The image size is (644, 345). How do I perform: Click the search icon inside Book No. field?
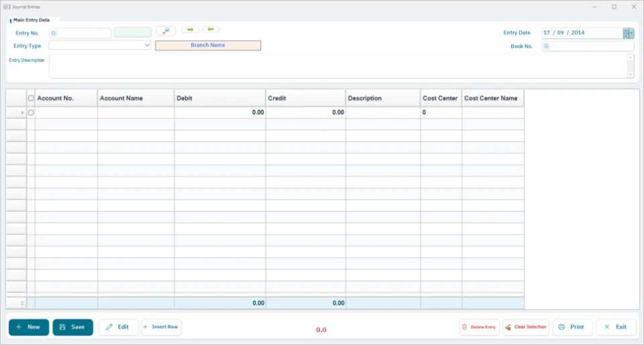click(546, 46)
